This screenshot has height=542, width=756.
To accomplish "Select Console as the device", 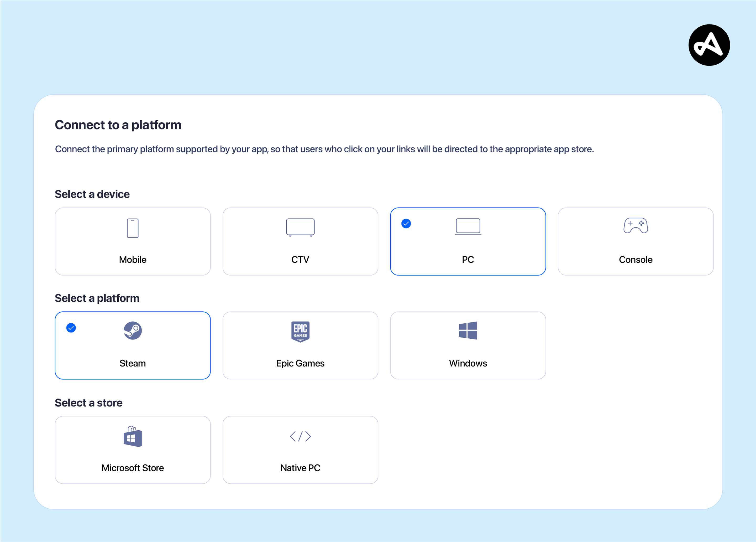I will pos(635,241).
